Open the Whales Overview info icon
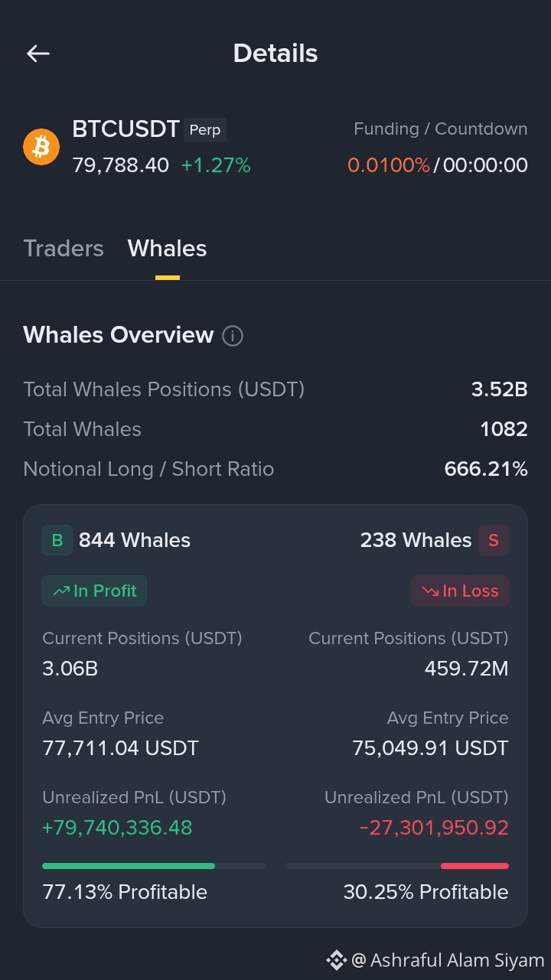 [233, 336]
